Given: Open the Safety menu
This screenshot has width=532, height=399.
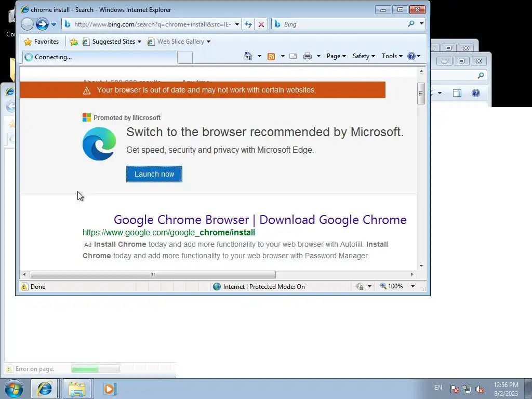Looking at the screenshot, I should point(364,56).
